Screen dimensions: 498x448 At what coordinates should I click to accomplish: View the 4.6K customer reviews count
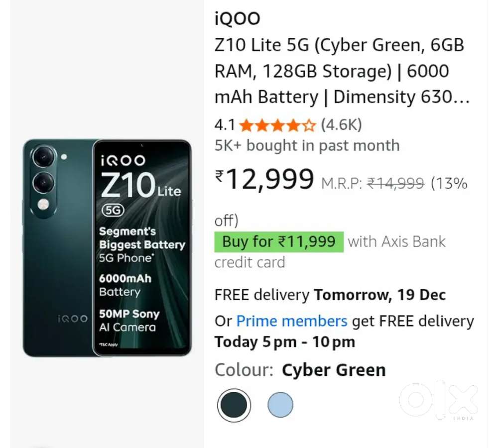pos(341,125)
